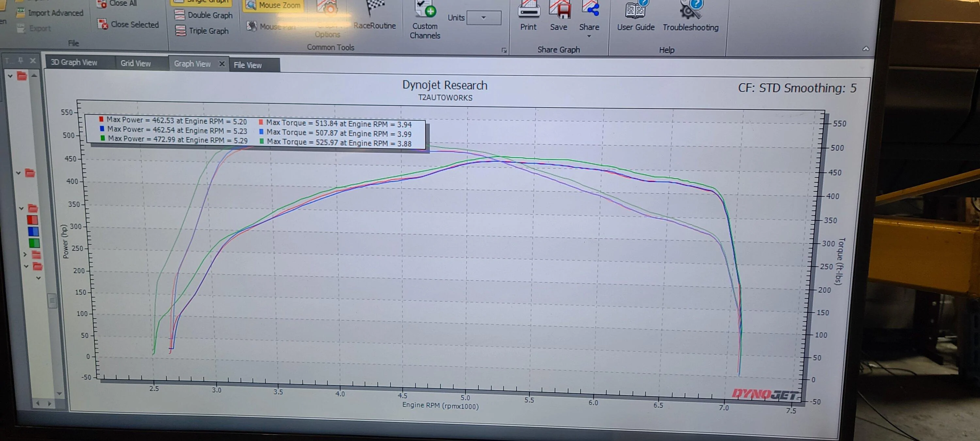The image size is (980, 441).
Task: Select the last folder in the tree
Action: tap(37, 266)
